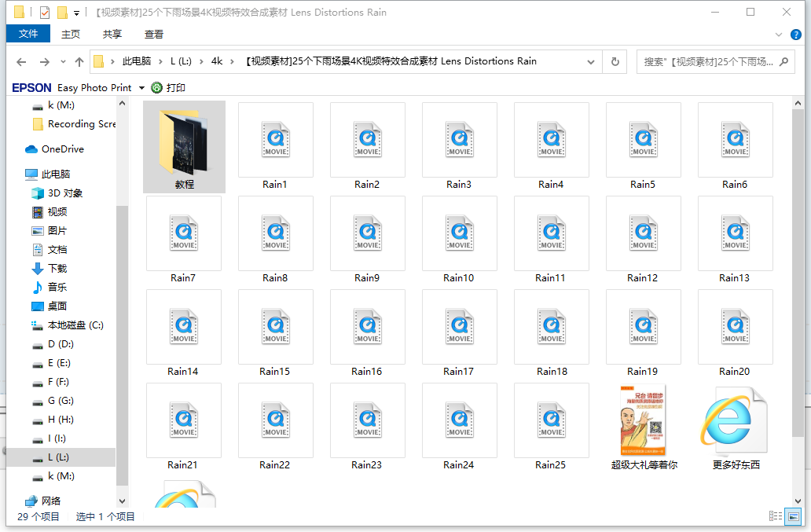Click the EPSON print icon
811x532 pixels.
[x=156, y=88]
